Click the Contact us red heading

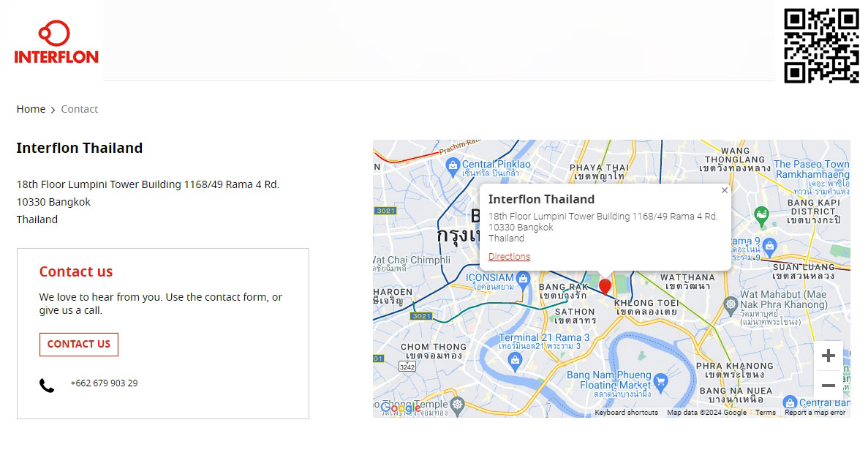pos(76,271)
